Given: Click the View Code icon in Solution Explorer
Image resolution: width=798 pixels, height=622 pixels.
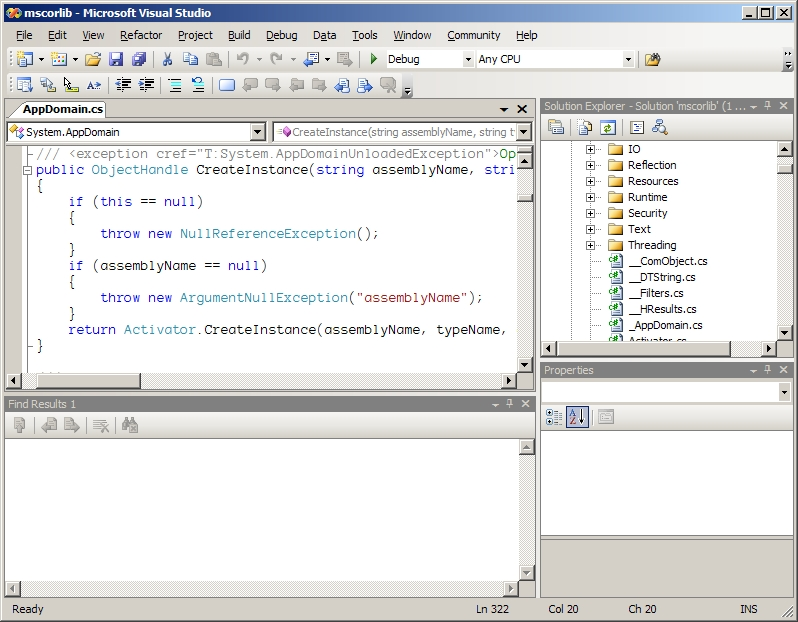Looking at the screenshot, I should pos(637,127).
